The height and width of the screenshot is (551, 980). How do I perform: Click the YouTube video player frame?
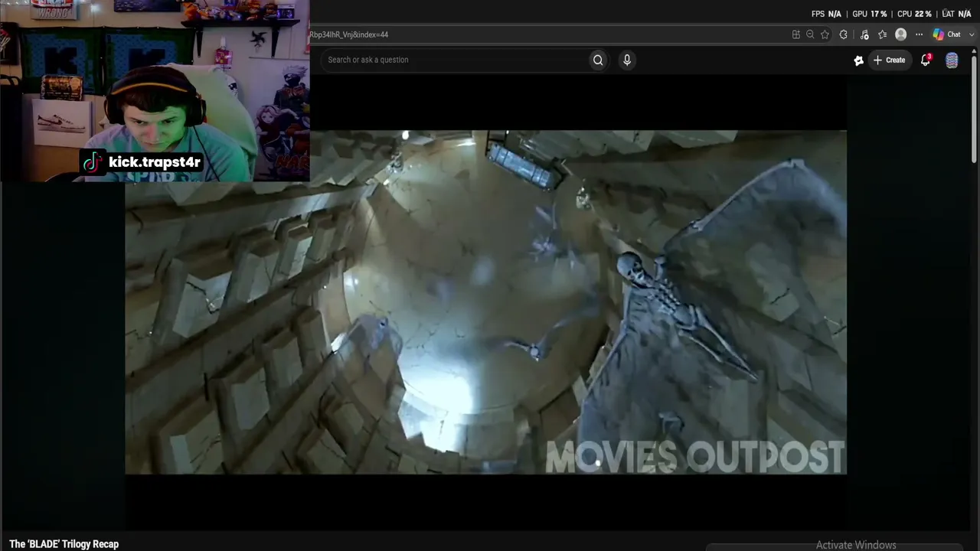486,302
